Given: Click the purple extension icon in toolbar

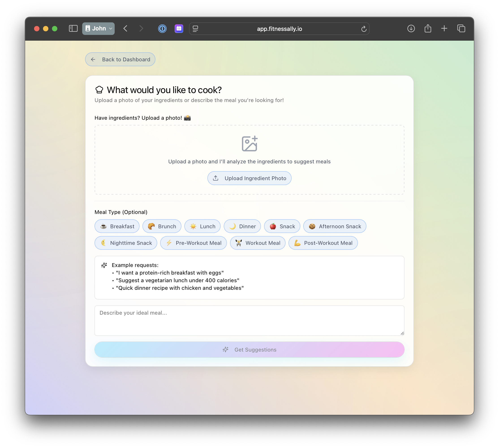Looking at the screenshot, I should (x=179, y=29).
